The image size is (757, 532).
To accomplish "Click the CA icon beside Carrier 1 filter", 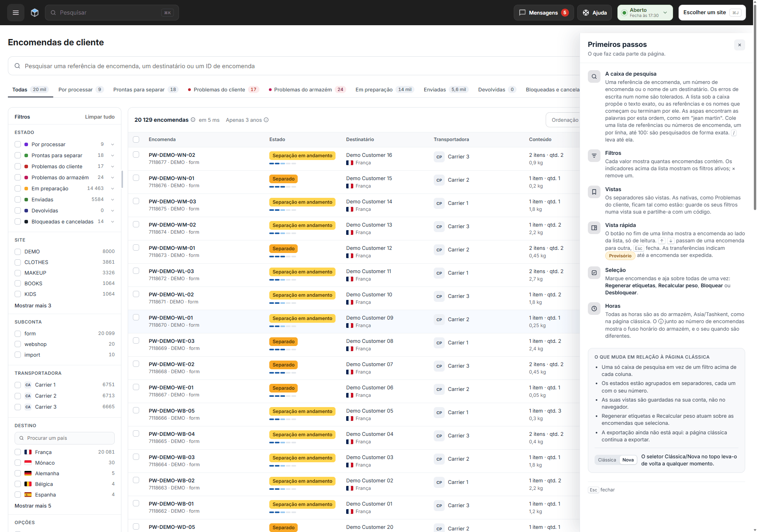I will coord(28,385).
